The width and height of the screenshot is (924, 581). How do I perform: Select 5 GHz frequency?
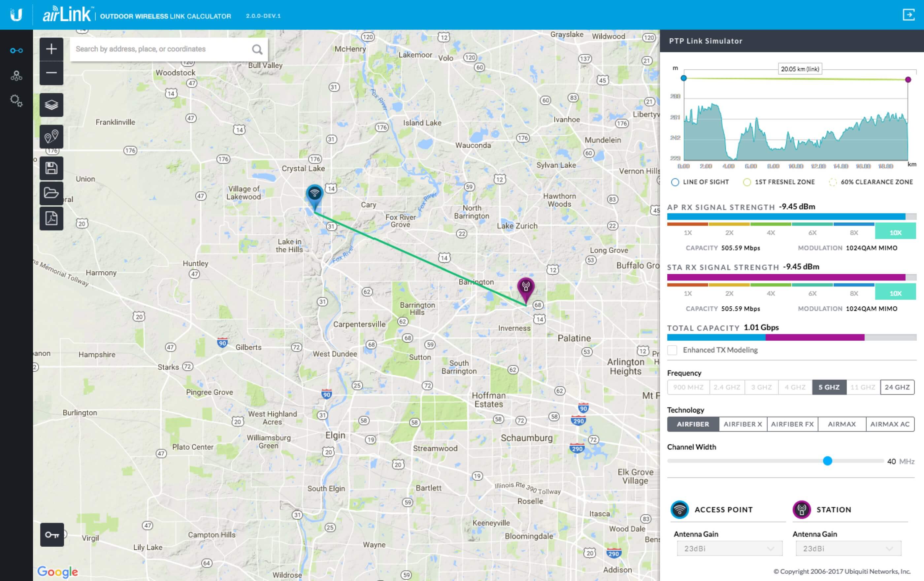coord(829,387)
